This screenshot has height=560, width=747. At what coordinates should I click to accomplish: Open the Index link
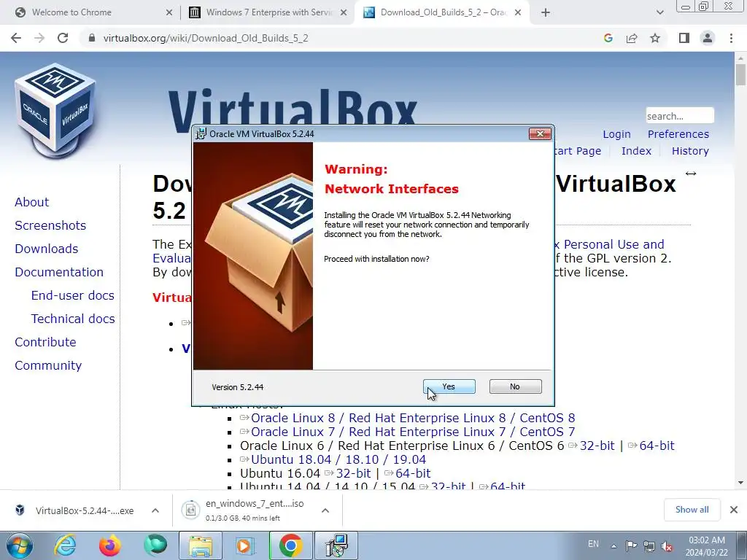pyautogui.click(x=636, y=151)
